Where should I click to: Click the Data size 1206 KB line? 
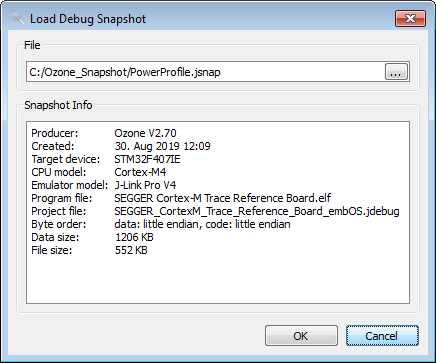pyautogui.click(x=92, y=237)
